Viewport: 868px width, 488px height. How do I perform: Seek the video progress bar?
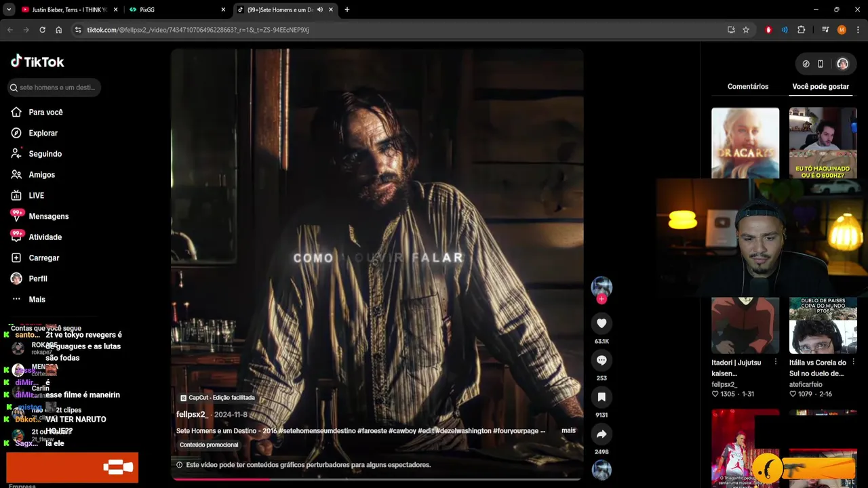click(x=377, y=479)
